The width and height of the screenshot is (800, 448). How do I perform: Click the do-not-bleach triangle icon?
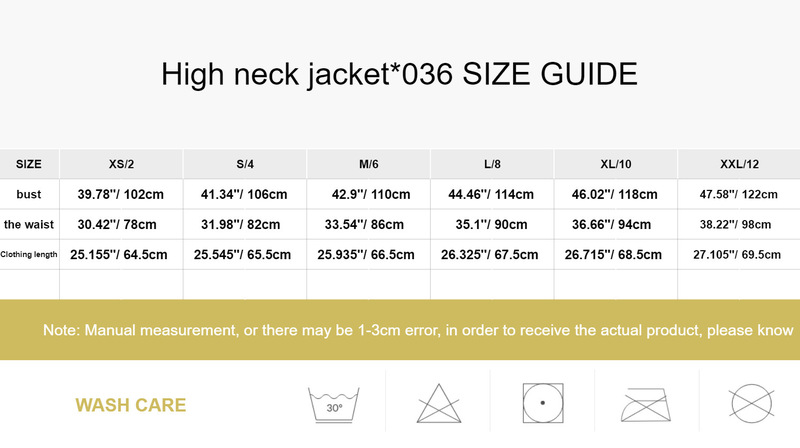[x=438, y=406]
